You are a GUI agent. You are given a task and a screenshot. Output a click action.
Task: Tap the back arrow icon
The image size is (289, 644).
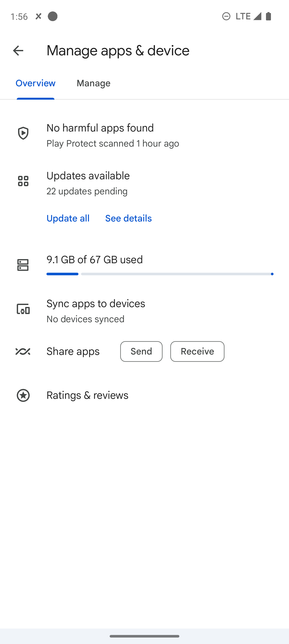[x=18, y=51]
